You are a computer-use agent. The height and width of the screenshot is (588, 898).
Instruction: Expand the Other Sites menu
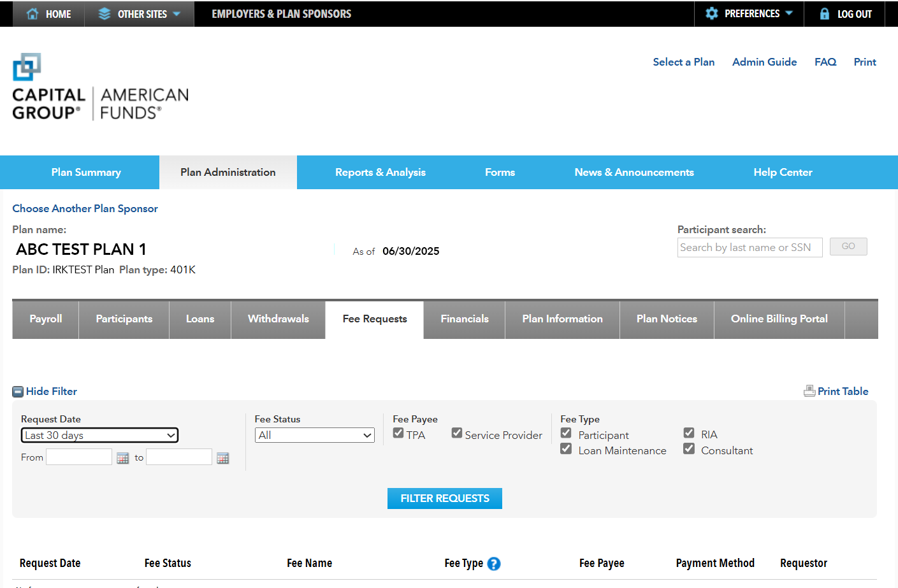(x=139, y=13)
